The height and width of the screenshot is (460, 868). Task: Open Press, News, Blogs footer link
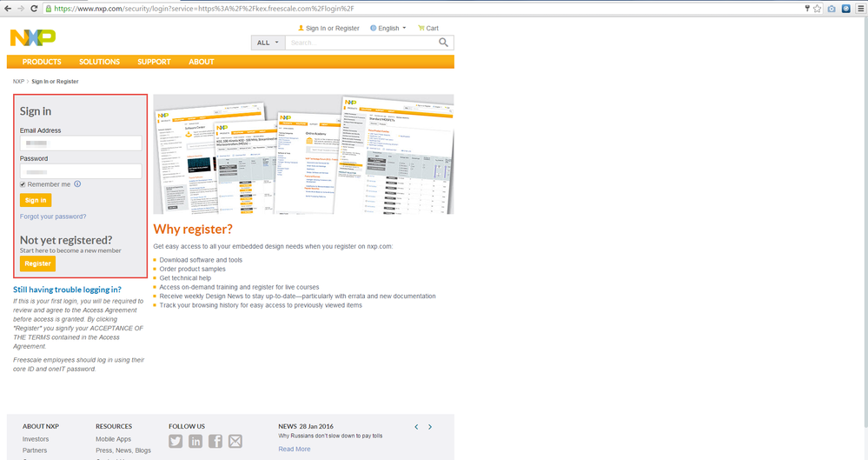[x=123, y=450]
